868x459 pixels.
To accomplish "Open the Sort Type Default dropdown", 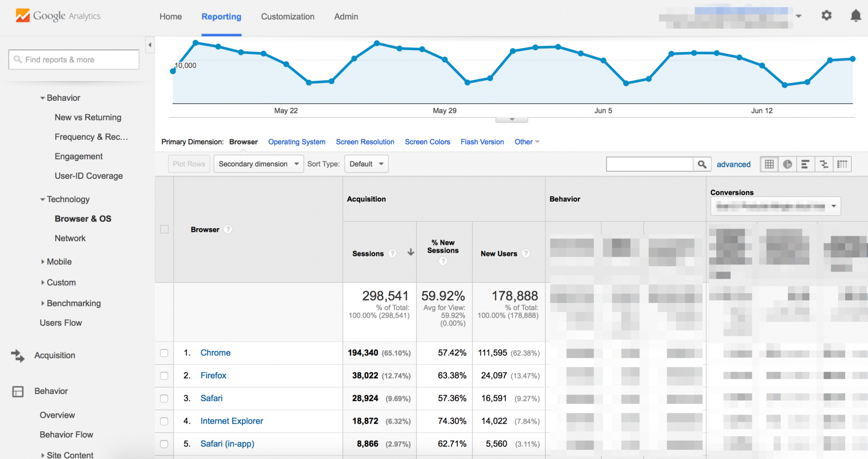I will coord(366,164).
